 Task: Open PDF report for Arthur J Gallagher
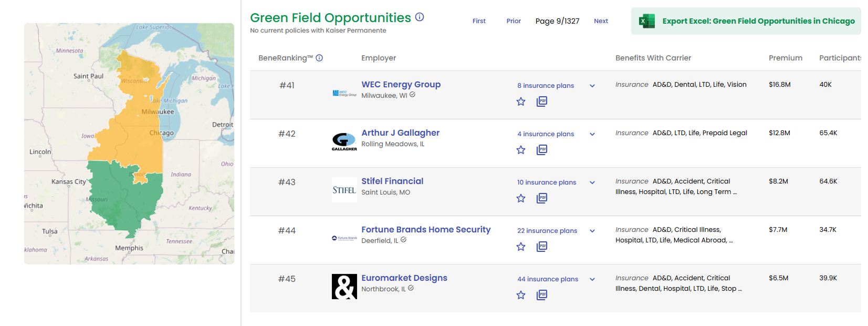pyautogui.click(x=542, y=150)
